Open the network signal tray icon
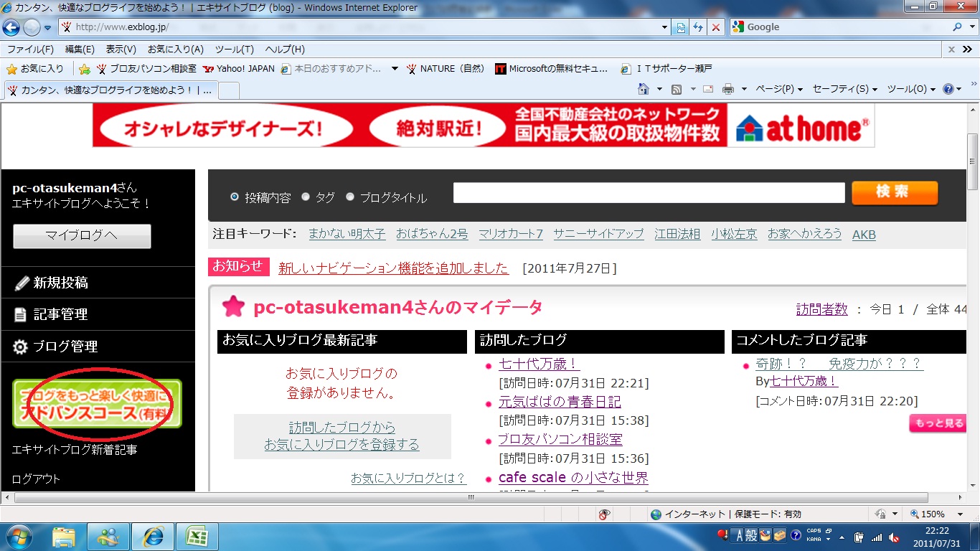980x551 pixels. coord(877,537)
